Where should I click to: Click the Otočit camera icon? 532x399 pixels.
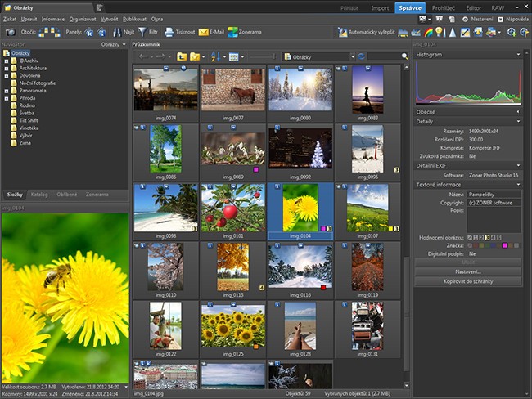(x=10, y=32)
